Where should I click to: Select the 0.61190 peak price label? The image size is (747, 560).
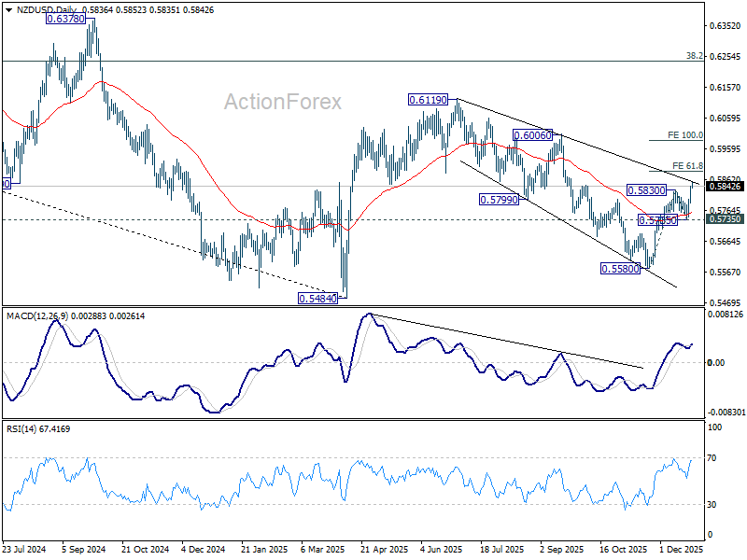pos(429,100)
